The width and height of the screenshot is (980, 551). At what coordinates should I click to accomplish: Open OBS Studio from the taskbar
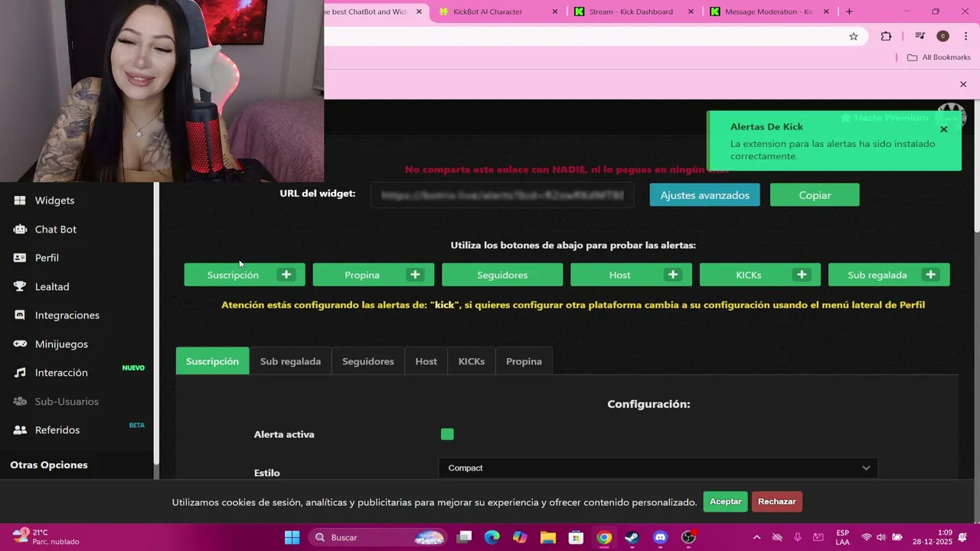[x=689, y=537]
